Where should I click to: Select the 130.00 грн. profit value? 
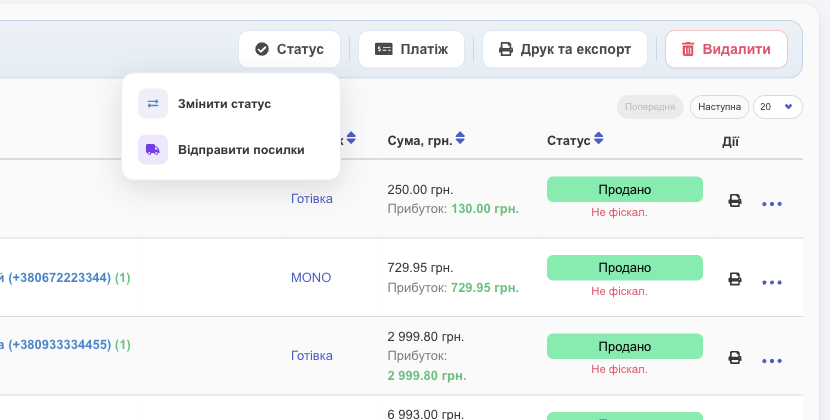485,209
